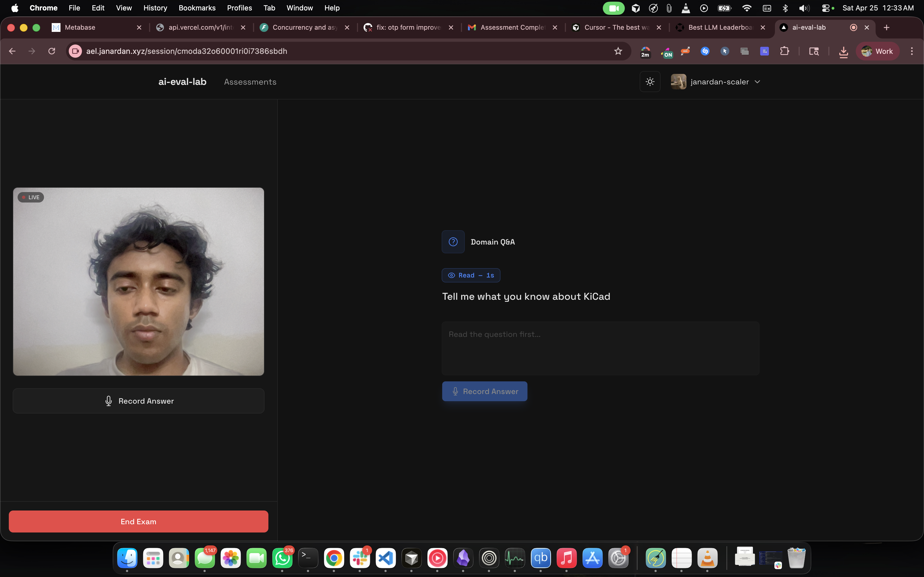Open Chrome three-dot menu
Screen dimensions: 924x577
click(x=912, y=51)
